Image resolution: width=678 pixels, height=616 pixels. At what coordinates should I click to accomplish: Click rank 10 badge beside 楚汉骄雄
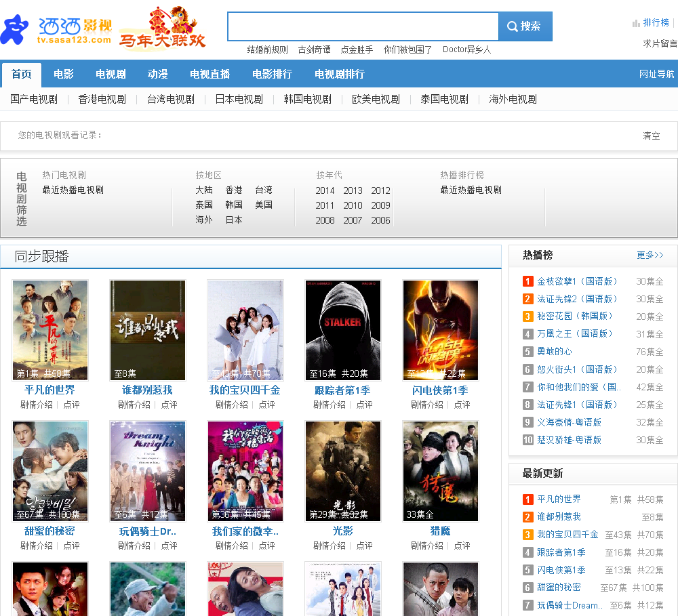[527, 440]
